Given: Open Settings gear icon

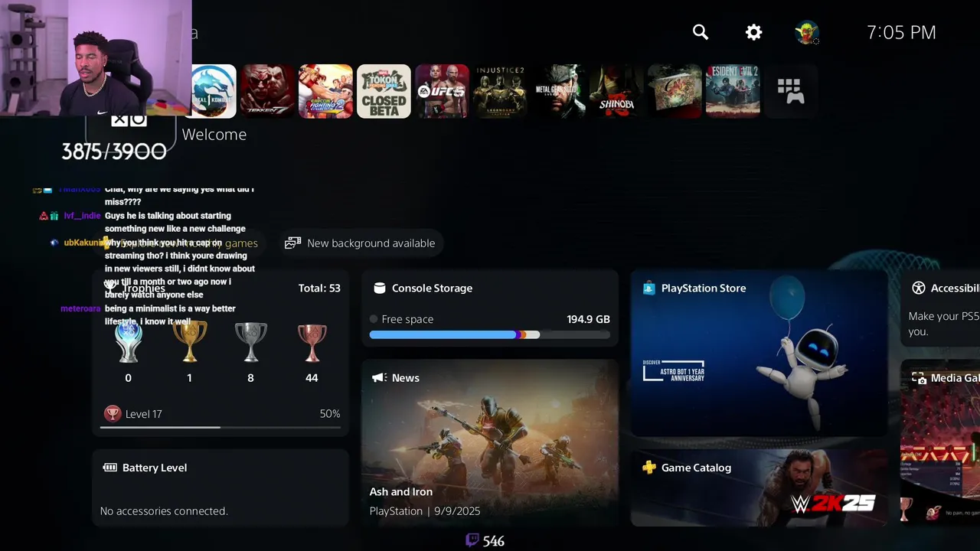Looking at the screenshot, I should point(754,32).
